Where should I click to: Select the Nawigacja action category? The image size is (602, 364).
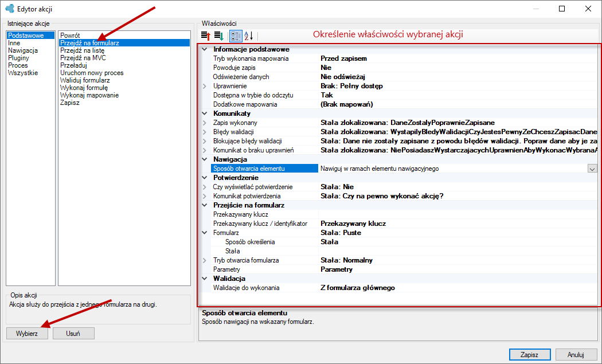pos(23,50)
